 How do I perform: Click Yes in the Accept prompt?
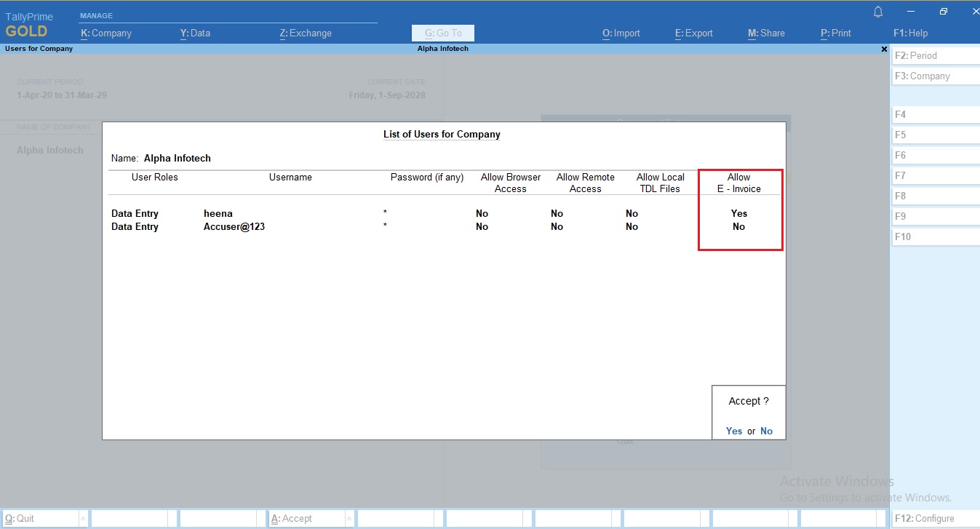(733, 431)
